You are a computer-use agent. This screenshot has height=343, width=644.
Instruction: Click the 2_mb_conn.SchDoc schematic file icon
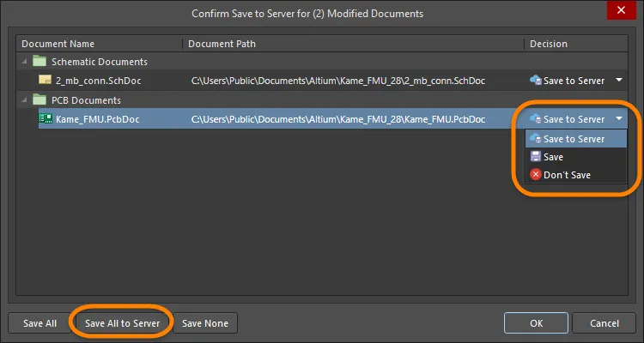click(x=46, y=80)
